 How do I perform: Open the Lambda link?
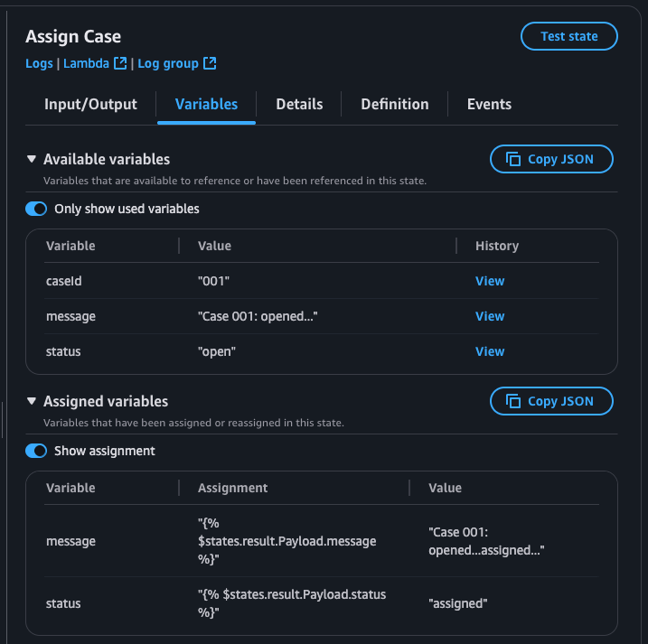point(86,63)
